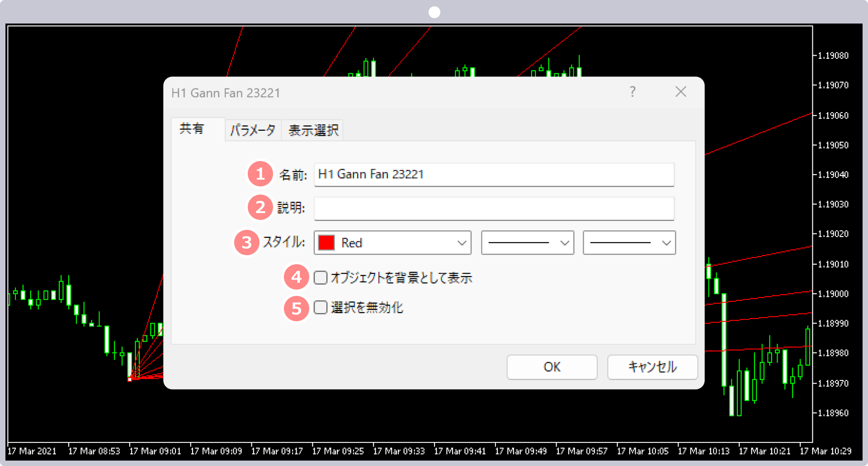This screenshot has height=466, width=868.
Task: Click pink circle marker 4
Action: click(296, 277)
